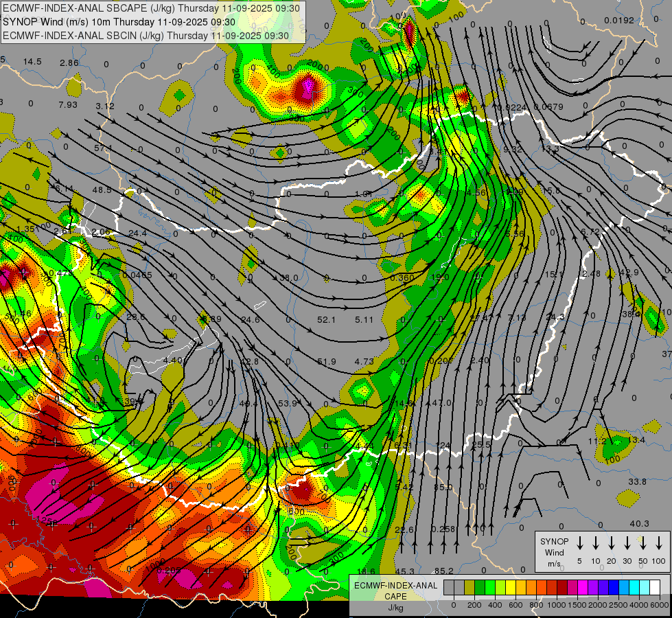The width and height of the screenshot is (672, 618).
Task: Click the SYNOP wind arrow for 5 m/s
Action: click(579, 543)
